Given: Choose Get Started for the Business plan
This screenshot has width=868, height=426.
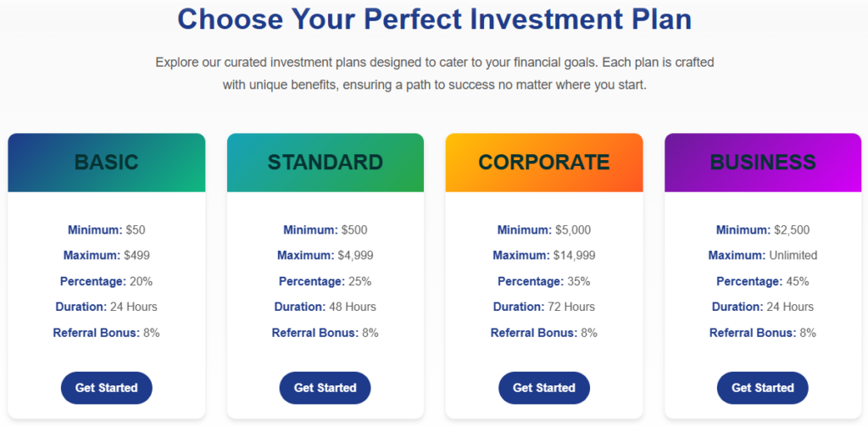Looking at the screenshot, I should click(x=762, y=388).
